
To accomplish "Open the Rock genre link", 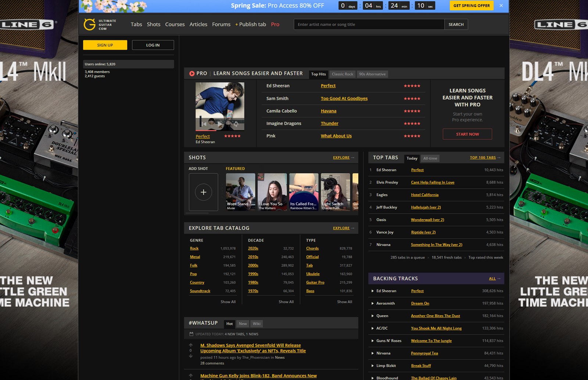I will [194, 248].
